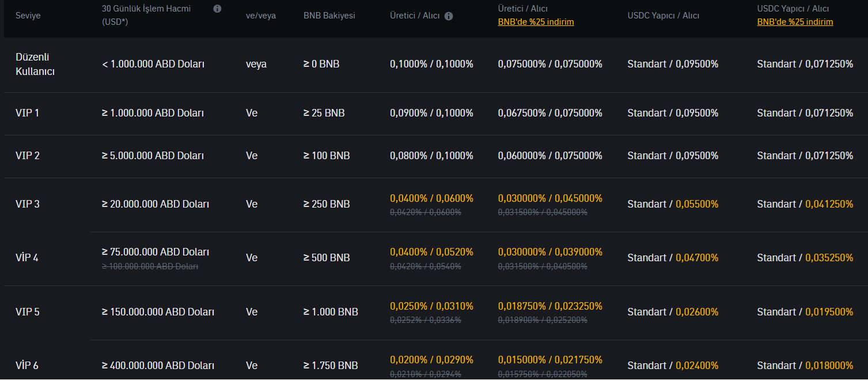Screen dimensions: 868x380
Task: Click the 30 Günlük İşlem Hacmi (USD*) header
Action: coord(146,15)
